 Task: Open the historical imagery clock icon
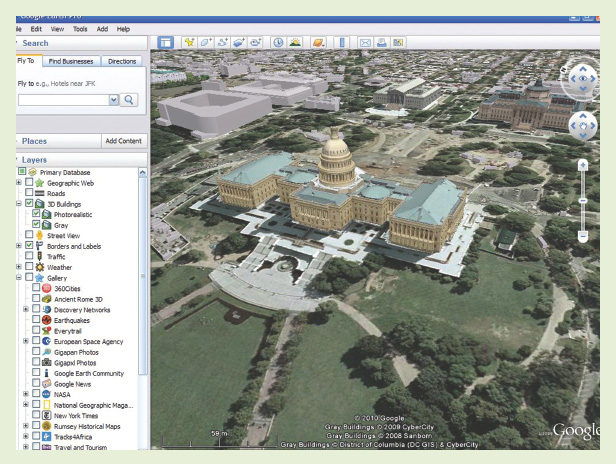tap(277, 44)
